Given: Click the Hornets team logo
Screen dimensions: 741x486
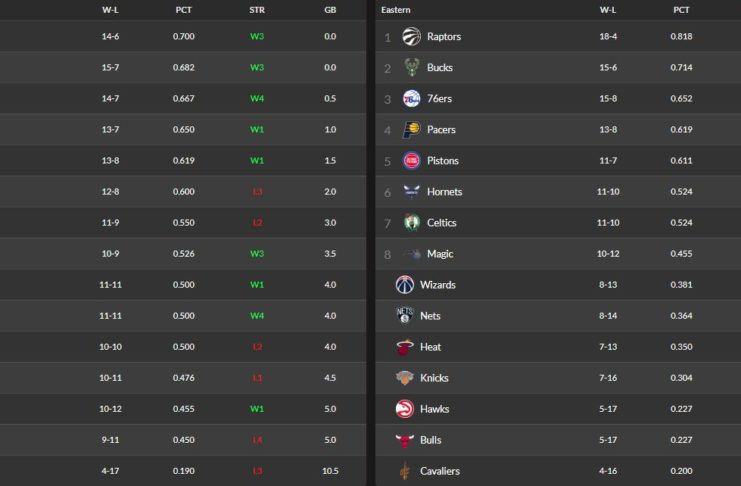Looking at the screenshot, I should click(x=411, y=192).
